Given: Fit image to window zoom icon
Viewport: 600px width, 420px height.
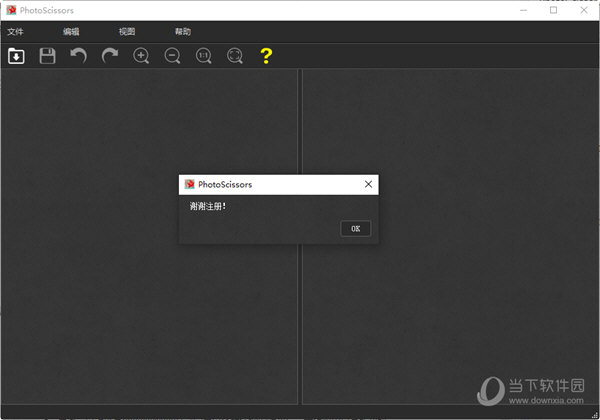Looking at the screenshot, I should pos(235,56).
